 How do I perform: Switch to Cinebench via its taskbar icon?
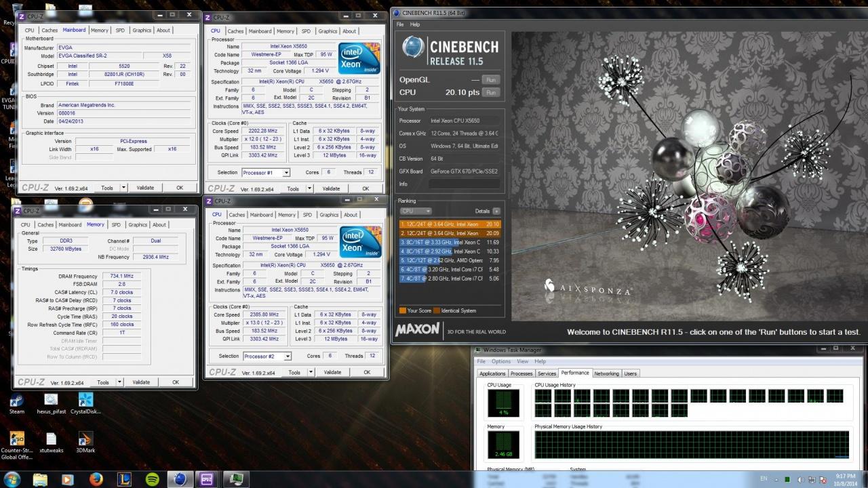(180, 479)
